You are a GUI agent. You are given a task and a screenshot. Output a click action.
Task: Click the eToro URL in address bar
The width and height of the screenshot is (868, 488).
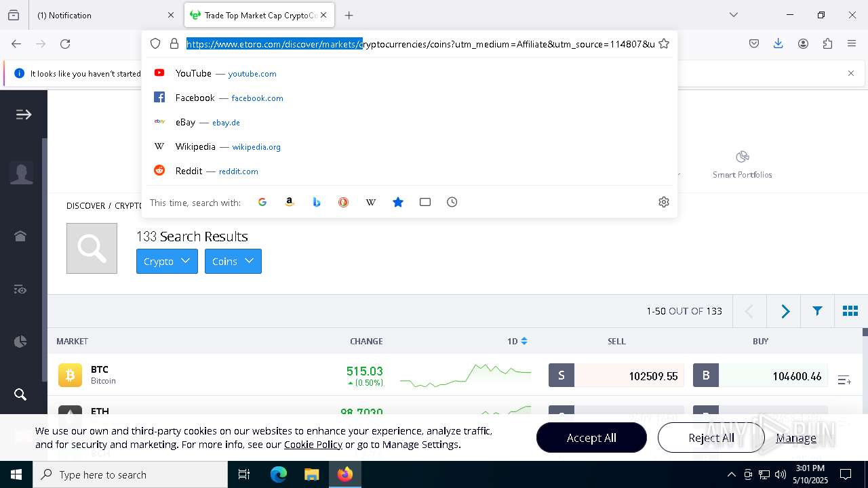[420, 44]
